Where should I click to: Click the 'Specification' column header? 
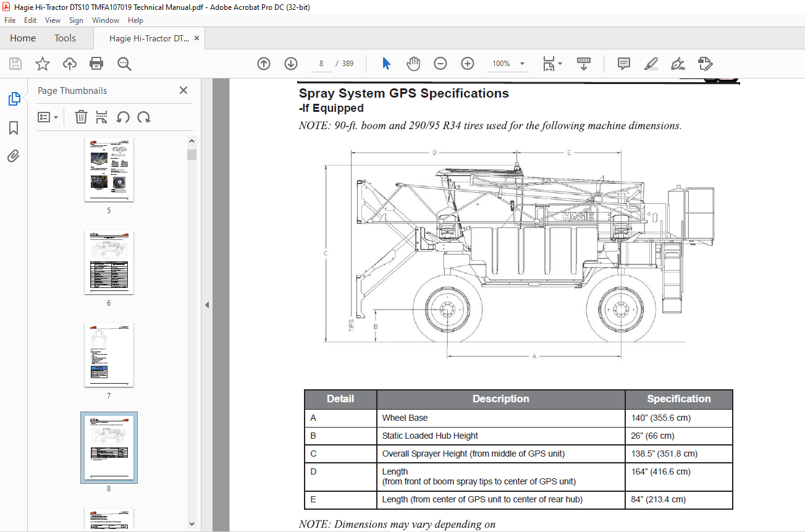point(679,399)
